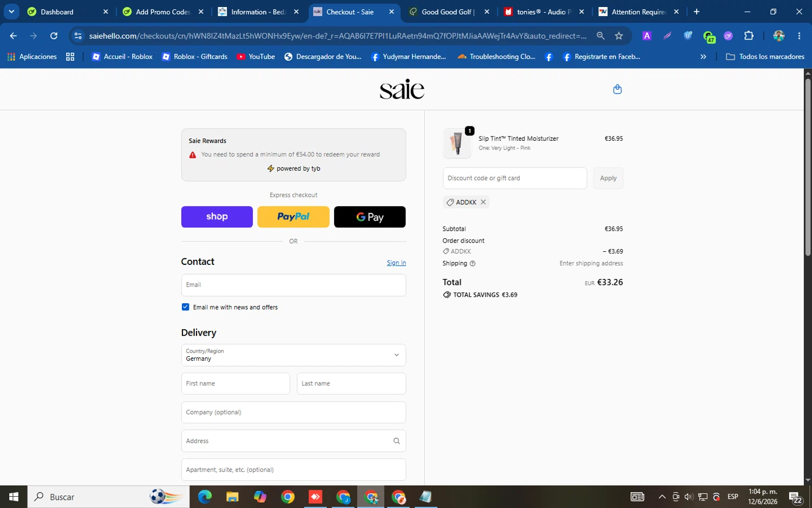Reload the page with refresh icon
Image resolution: width=812 pixels, height=508 pixels.
(x=54, y=36)
